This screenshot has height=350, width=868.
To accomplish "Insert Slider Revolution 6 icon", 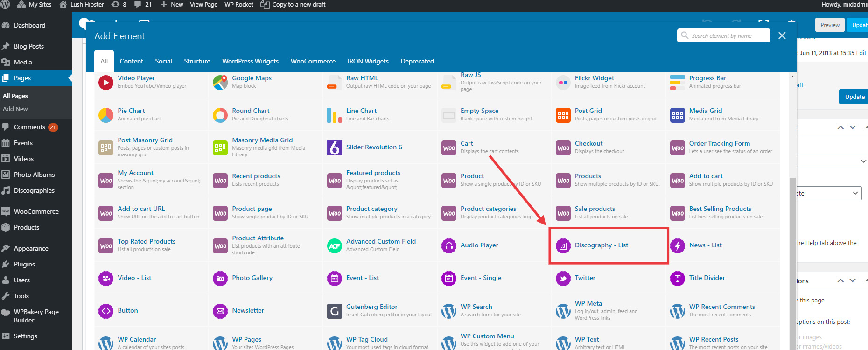I will [335, 148].
